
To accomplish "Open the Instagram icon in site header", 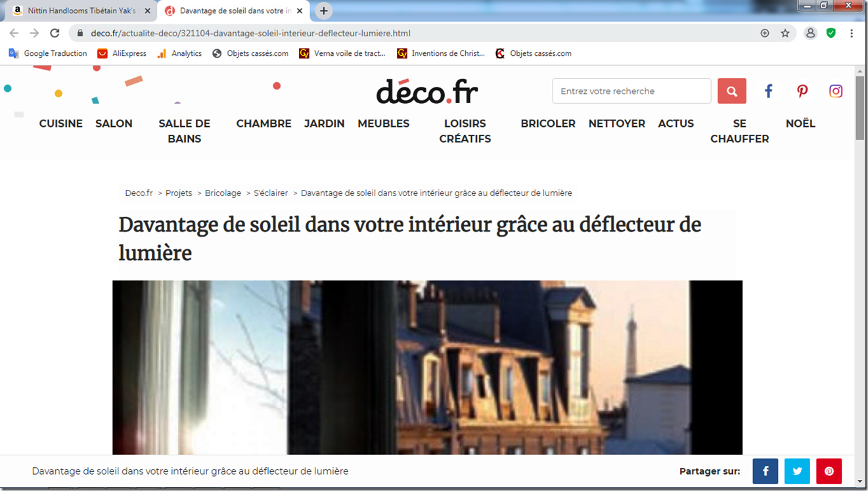I will pos(836,91).
